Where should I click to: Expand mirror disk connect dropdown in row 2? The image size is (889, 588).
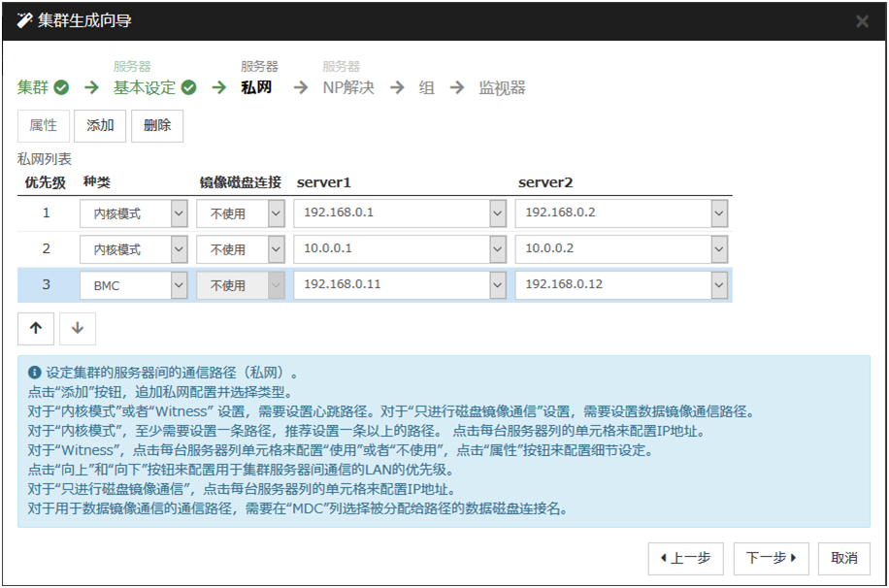click(x=276, y=249)
